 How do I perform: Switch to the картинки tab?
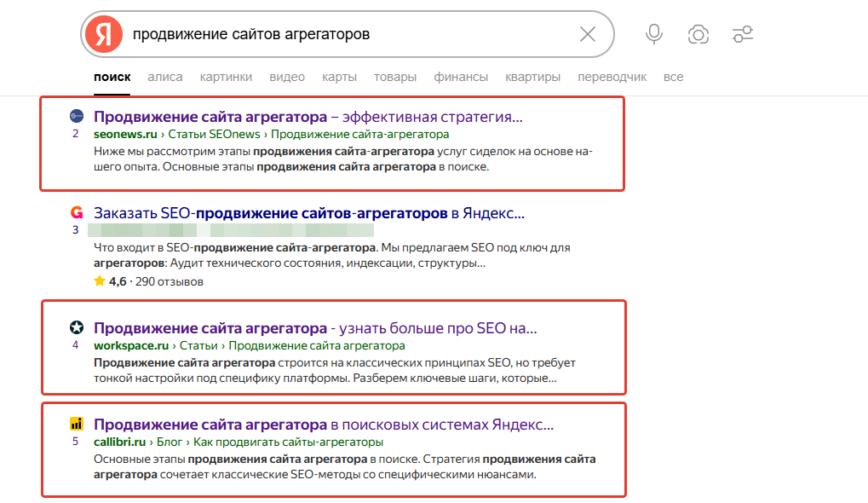225,76
